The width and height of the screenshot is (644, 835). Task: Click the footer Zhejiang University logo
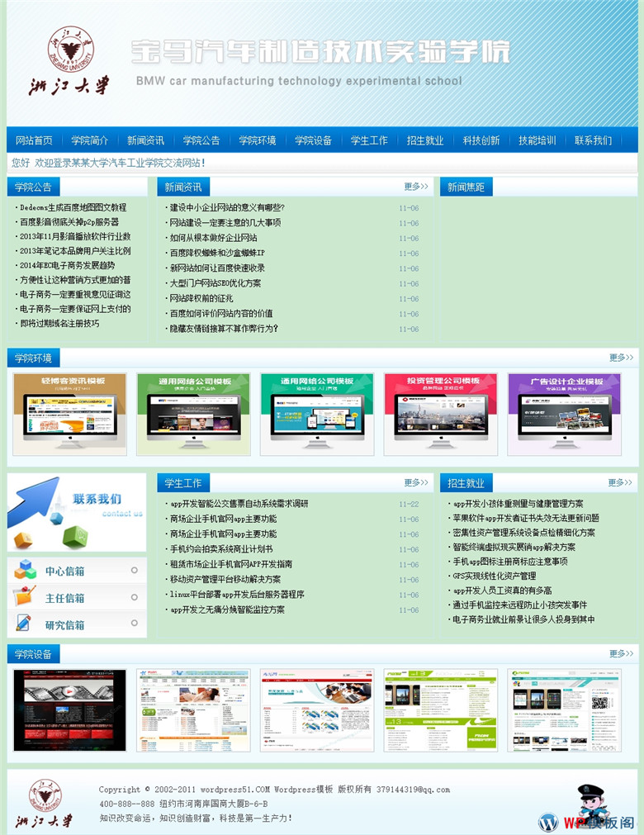tap(45, 803)
